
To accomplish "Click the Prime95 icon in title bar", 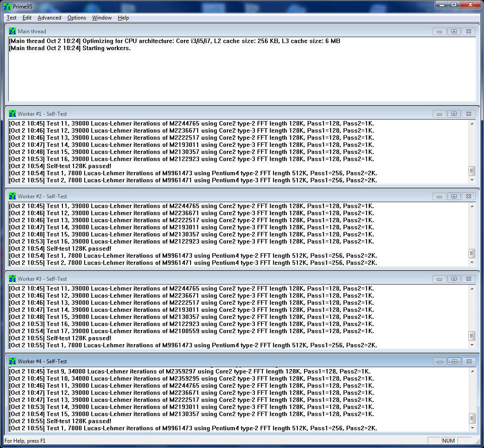I will (7, 5).
